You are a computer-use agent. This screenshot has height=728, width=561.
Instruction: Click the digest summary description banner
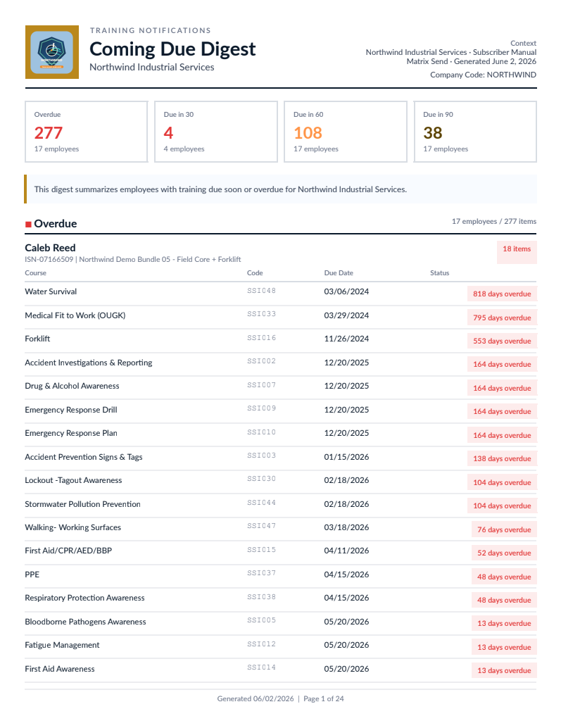pyautogui.click(x=281, y=189)
